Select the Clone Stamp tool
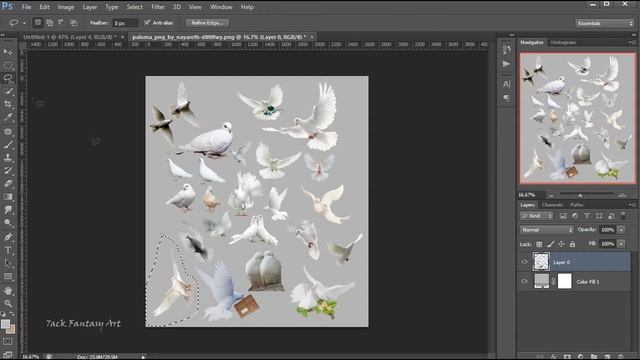This screenshot has height=360, width=640. (x=8, y=158)
